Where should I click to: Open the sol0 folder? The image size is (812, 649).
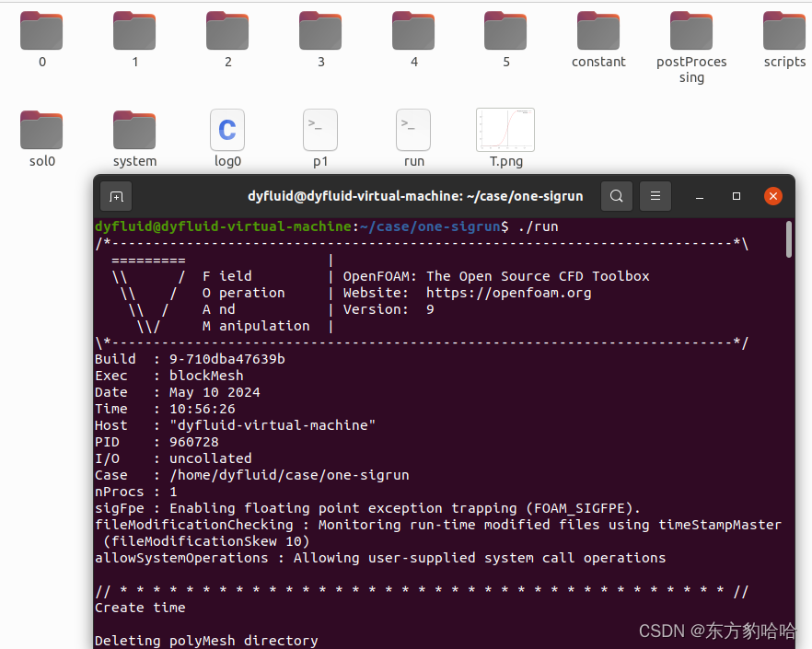pyautogui.click(x=41, y=130)
